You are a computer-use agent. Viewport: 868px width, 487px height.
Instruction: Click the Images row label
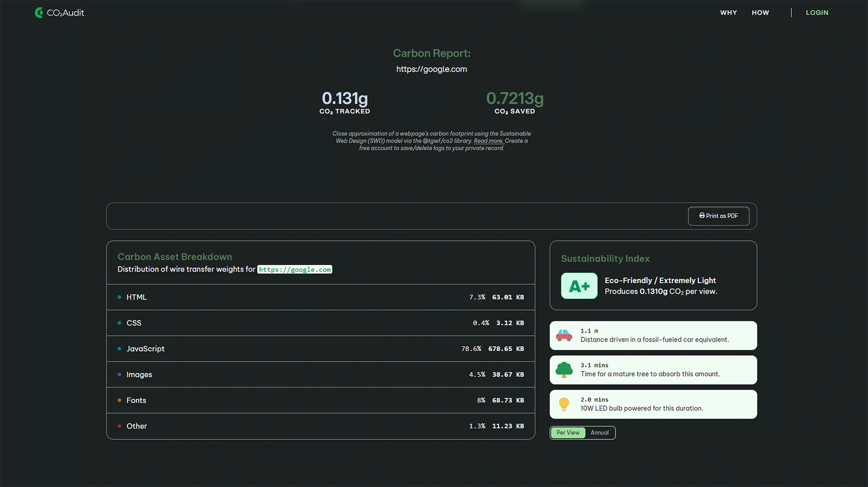tap(139, 375)
